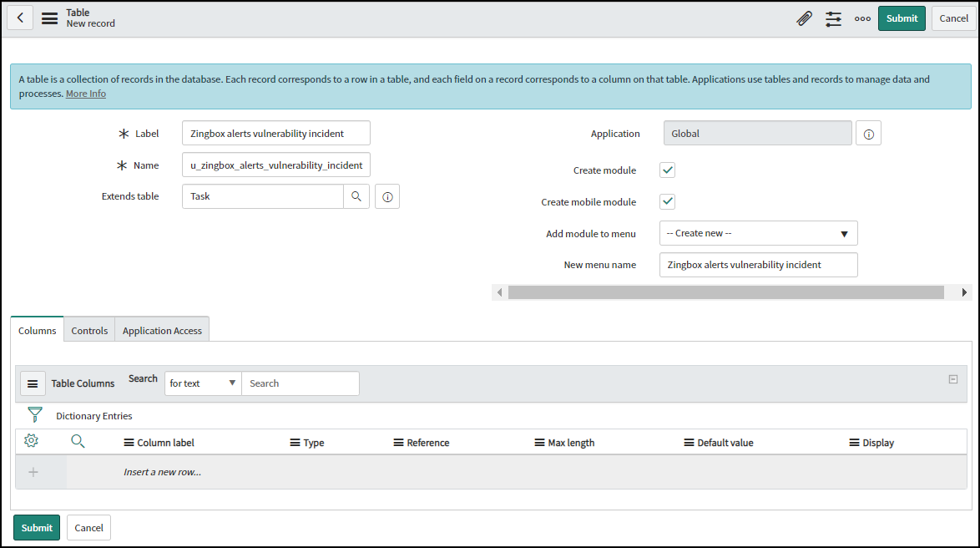Click the top Submit button
980x548 pixels.
tap(902, 18)
